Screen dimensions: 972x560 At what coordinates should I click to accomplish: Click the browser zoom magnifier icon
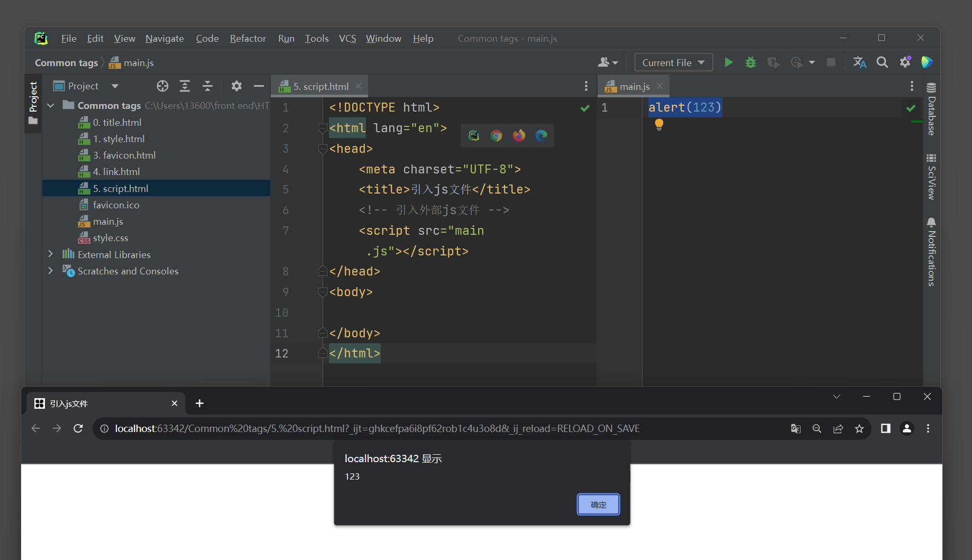tap(817, 429)
